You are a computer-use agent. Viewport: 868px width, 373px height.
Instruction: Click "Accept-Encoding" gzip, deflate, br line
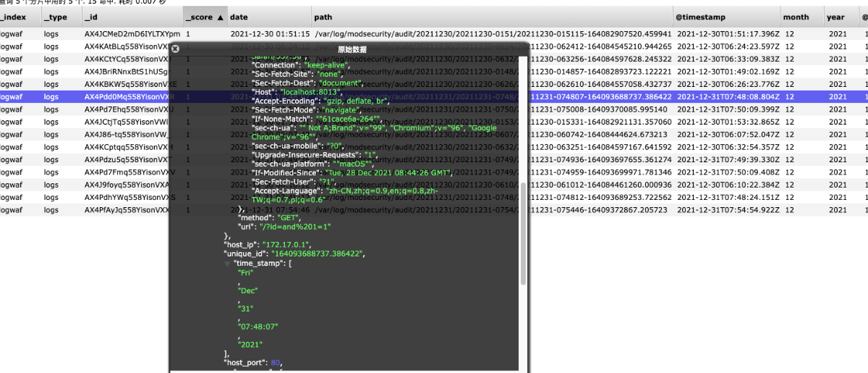pyautogui.click(x=321, y=101)
